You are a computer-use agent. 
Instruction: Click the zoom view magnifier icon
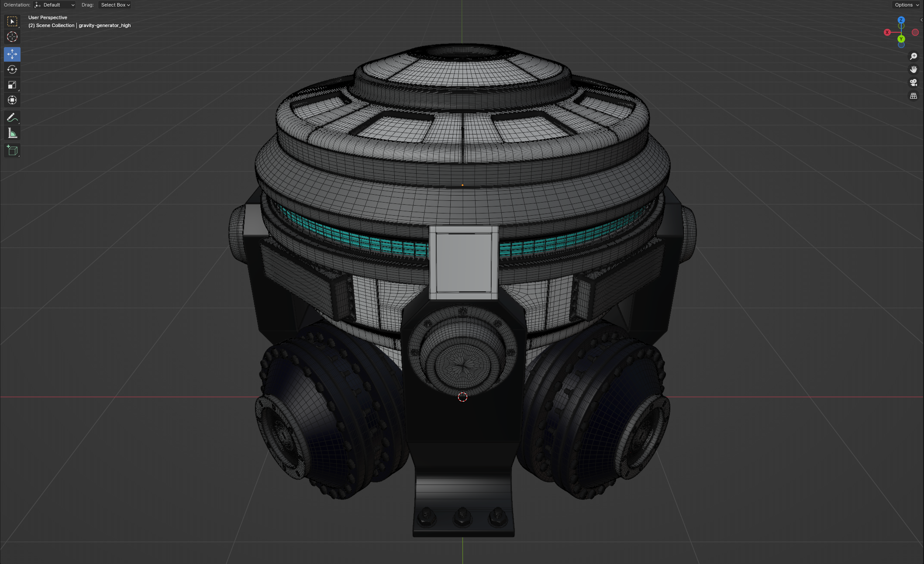tap(914, 56)
